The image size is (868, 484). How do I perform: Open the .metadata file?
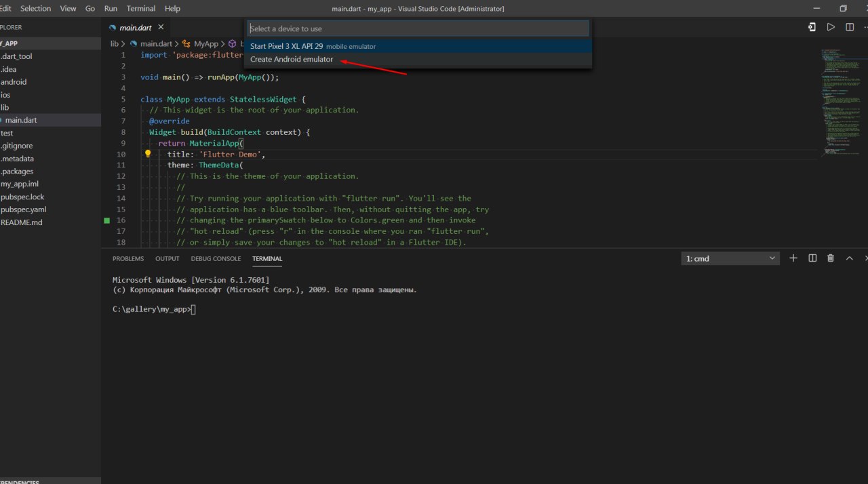[50, 159]
